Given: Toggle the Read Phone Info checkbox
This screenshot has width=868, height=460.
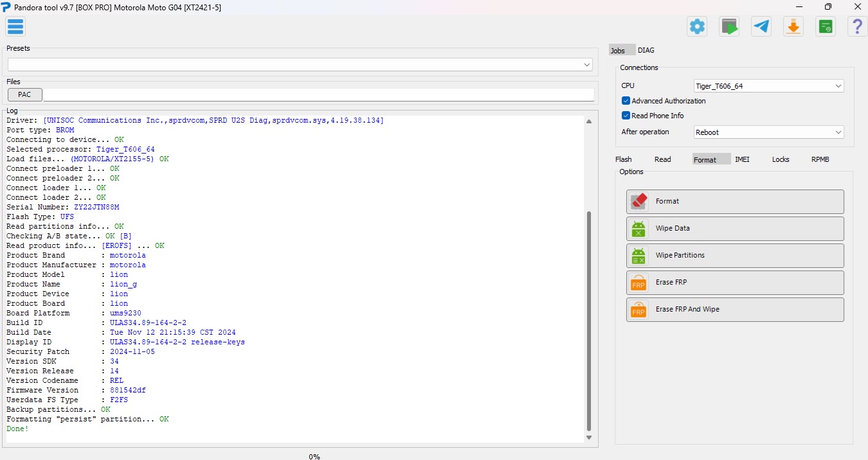Looking at the screenshot, I should (626, 116).
